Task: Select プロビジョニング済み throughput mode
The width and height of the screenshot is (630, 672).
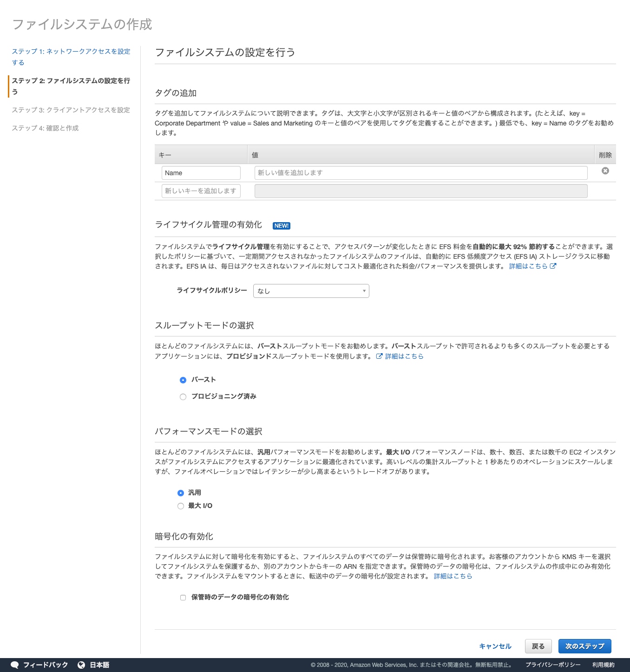Action: tap(183, 397)
